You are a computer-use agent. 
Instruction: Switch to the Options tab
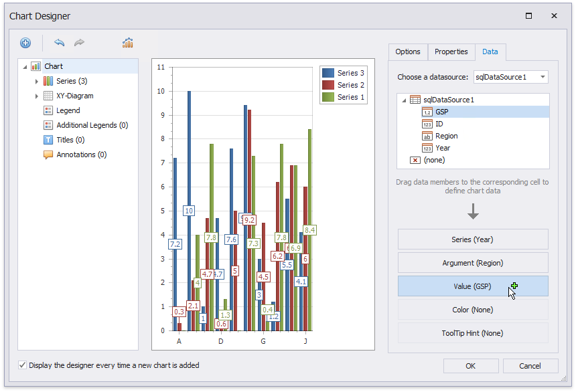407,52
